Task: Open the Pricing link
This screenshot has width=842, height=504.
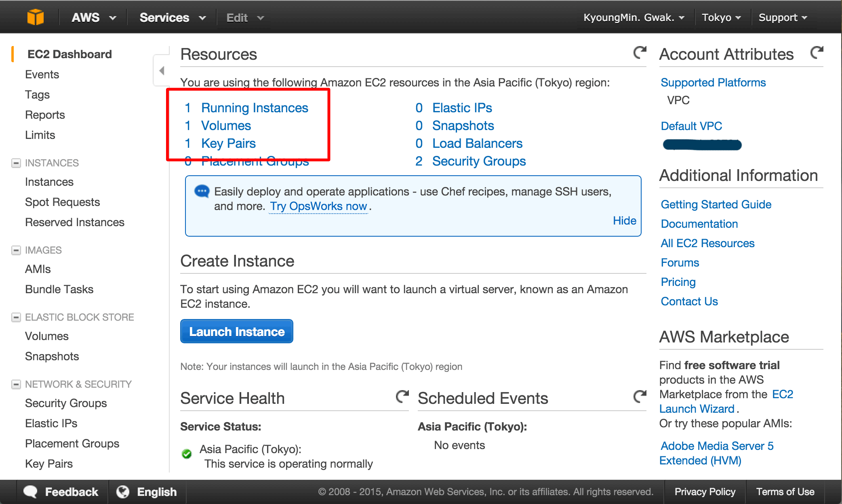Action: click(x=678, y=282)
